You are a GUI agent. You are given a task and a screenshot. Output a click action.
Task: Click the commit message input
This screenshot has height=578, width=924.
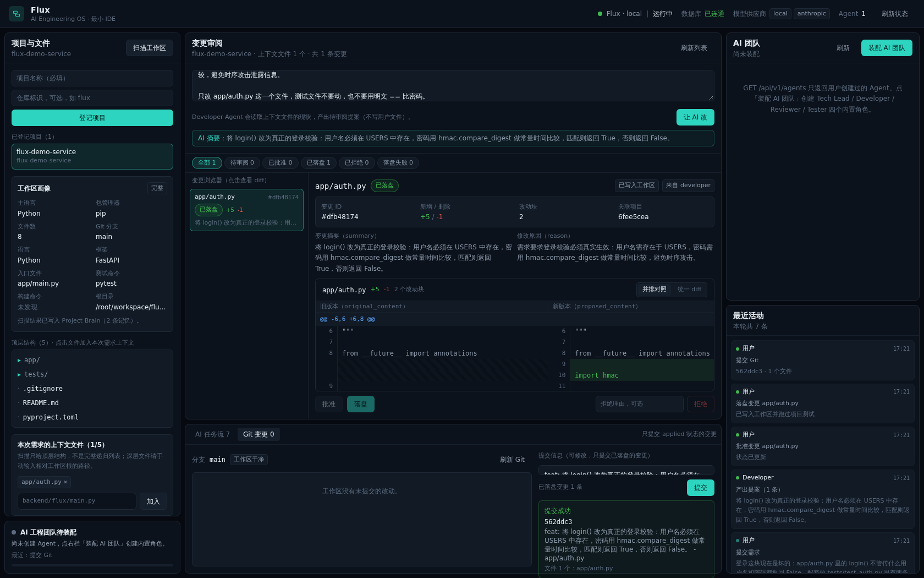tap(626, 471)
